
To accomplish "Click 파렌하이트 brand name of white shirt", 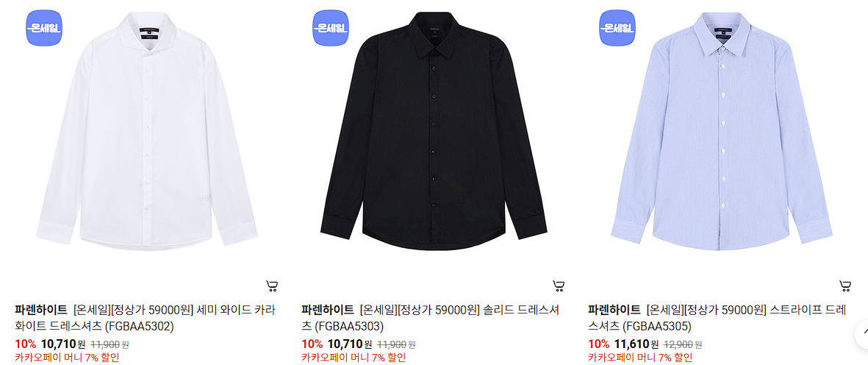I will [x=41, y=310].
